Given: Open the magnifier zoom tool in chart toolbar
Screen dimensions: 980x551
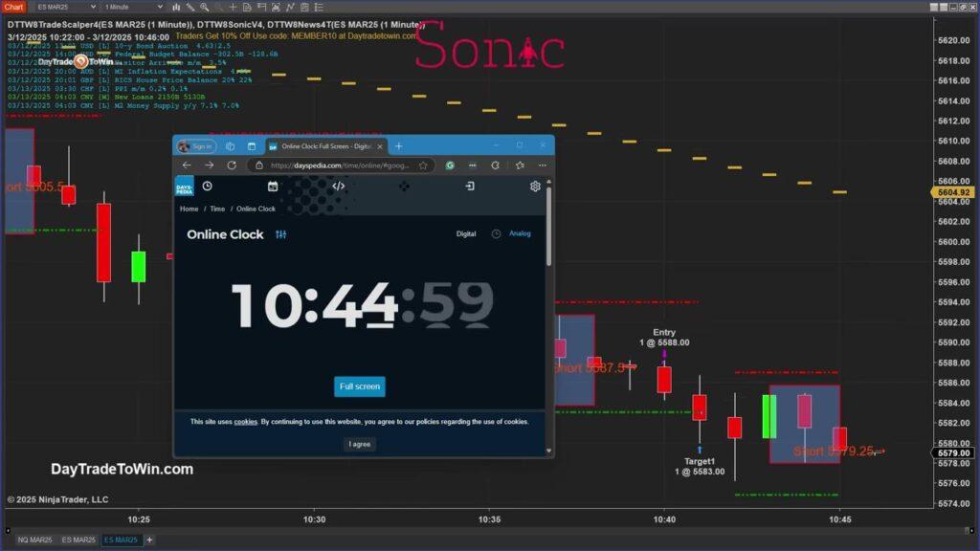Looking at the screenshot, I should point(205,8).
